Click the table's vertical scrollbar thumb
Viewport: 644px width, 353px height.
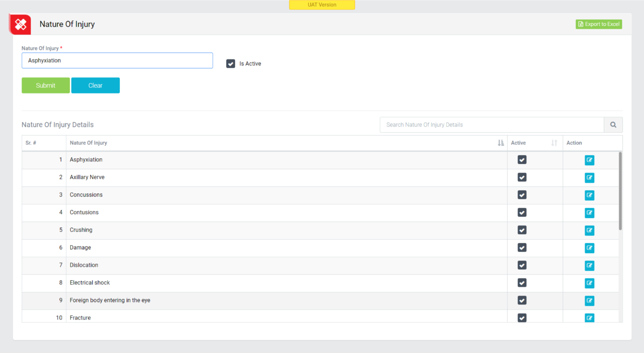[x=620, y=191]
